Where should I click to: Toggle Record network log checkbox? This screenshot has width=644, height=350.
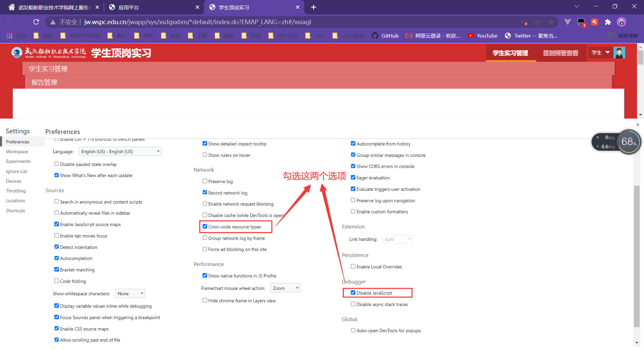coord(205,192)
